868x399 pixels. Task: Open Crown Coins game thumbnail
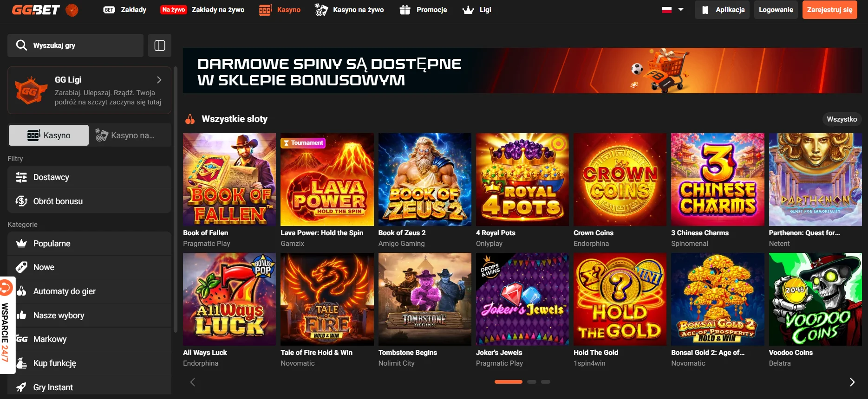[x=620, y=180]
